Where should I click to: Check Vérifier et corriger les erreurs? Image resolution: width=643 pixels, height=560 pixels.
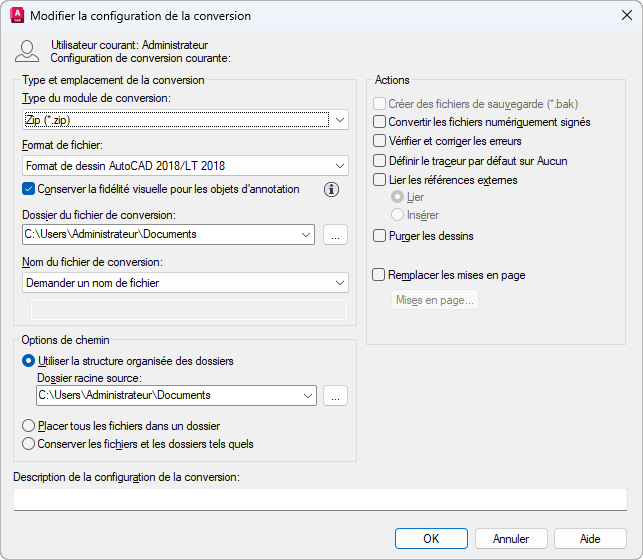(379, 141)
